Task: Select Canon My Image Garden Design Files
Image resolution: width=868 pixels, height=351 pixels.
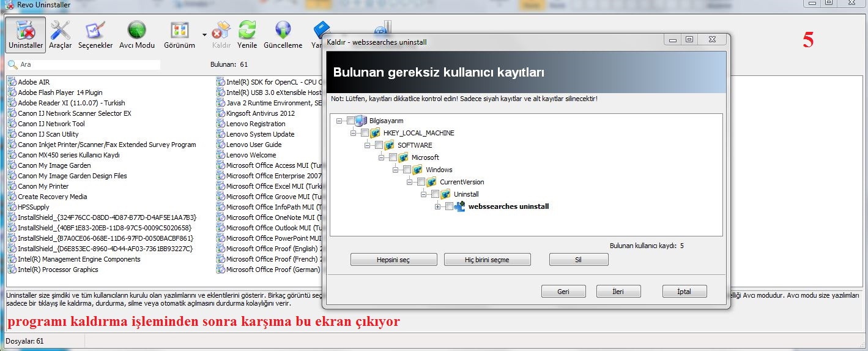Action: pos(72,176)
